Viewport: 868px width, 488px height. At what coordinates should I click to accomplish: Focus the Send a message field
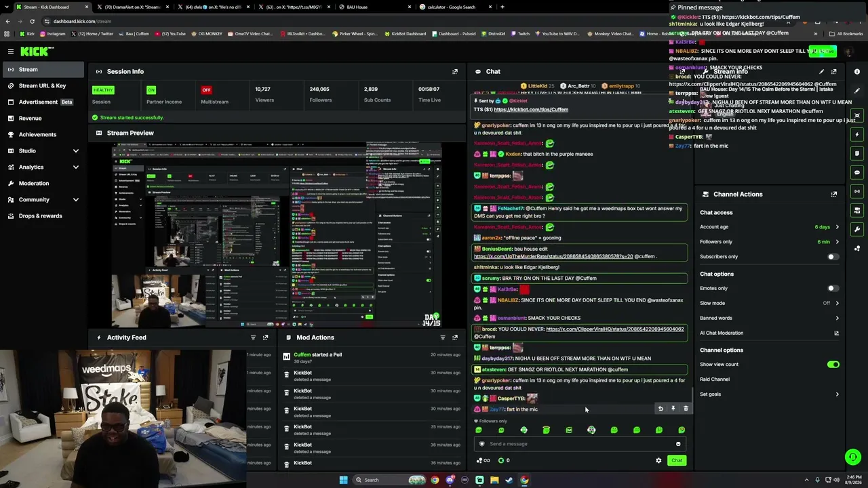(x=580, y=444)
